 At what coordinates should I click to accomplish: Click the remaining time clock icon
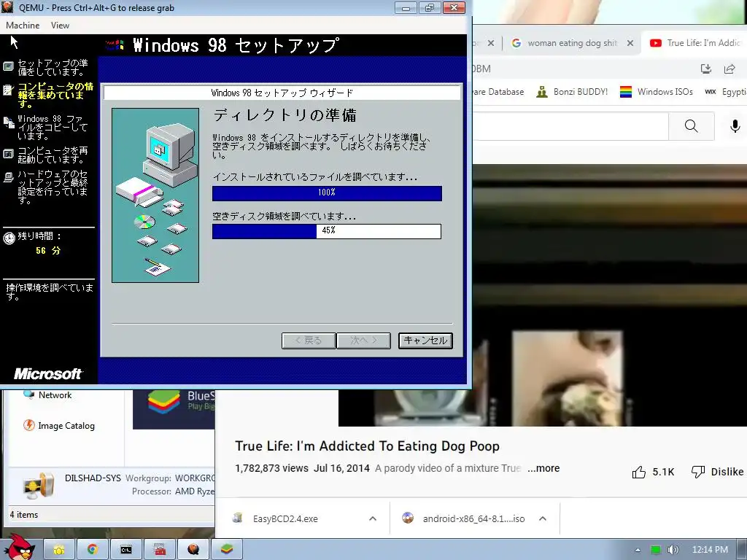click(x=9, y=238)
